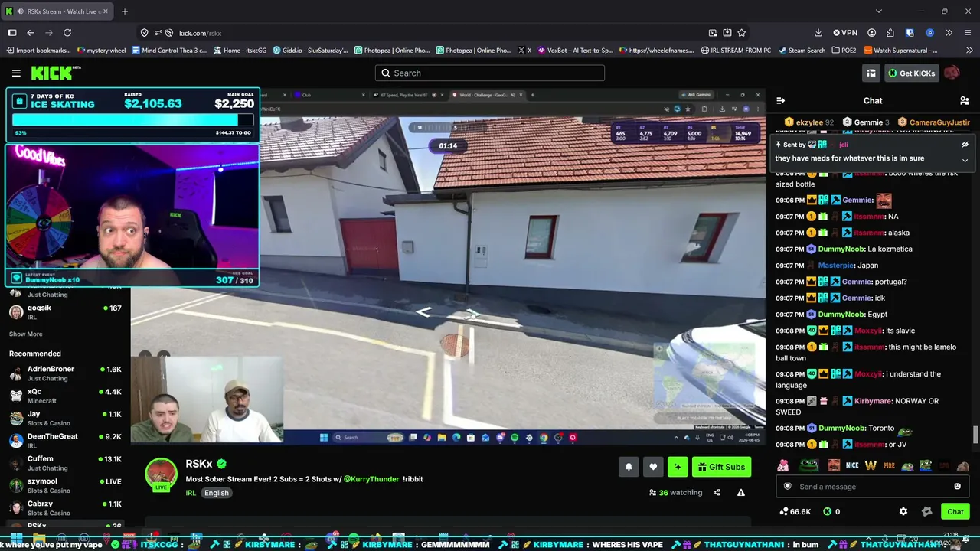The height and width of the screenshot is (551, 980).
Task: Open chat settings gear icon
Action: tap(903, 511)
